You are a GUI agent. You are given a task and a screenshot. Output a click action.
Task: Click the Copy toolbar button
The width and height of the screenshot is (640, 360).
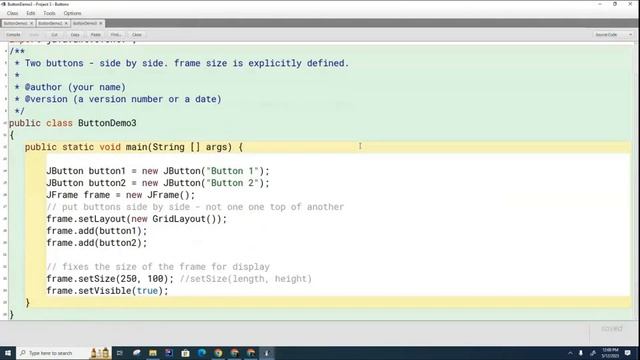(x=75, y=35)
